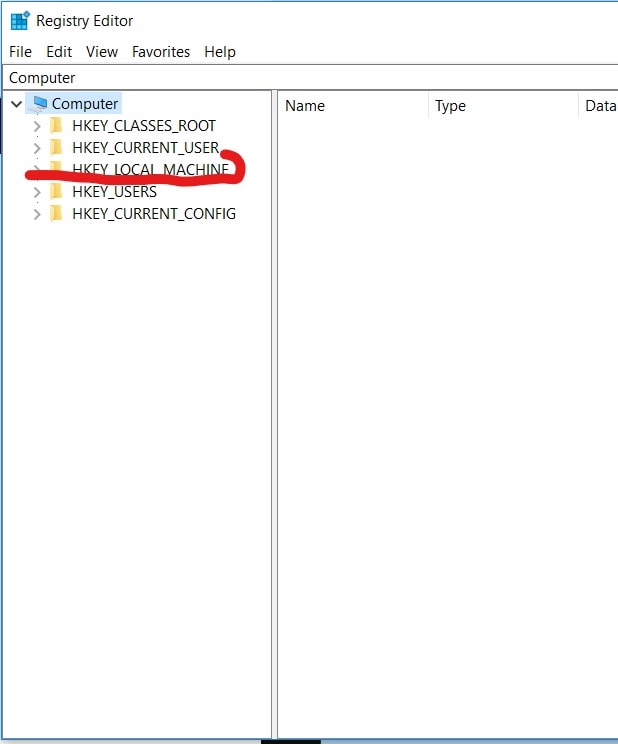Open the Edit menu
The width and height of the screenshot is (618, 744).
59,52
